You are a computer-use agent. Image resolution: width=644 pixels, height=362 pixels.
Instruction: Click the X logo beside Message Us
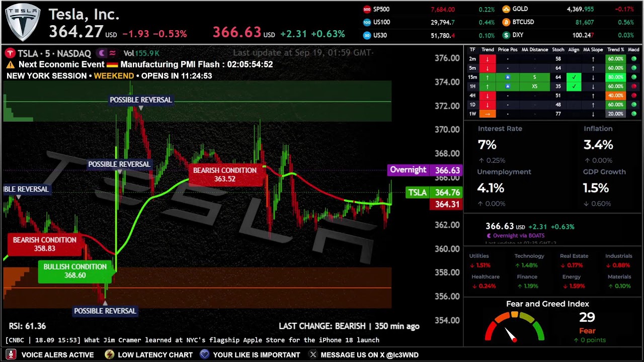313,354
